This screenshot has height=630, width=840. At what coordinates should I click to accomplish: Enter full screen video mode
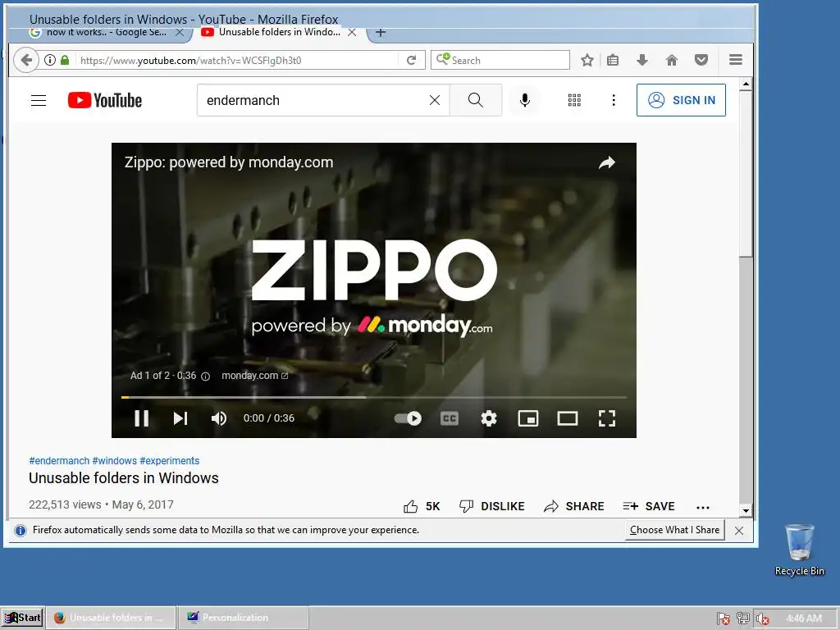[x=607, y=418]
